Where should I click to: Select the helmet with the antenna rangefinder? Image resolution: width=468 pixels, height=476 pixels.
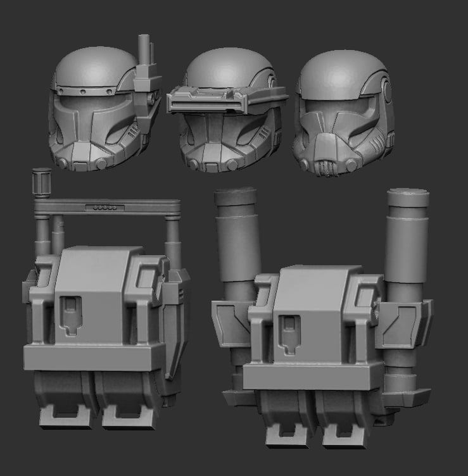(x=104, y=103)
